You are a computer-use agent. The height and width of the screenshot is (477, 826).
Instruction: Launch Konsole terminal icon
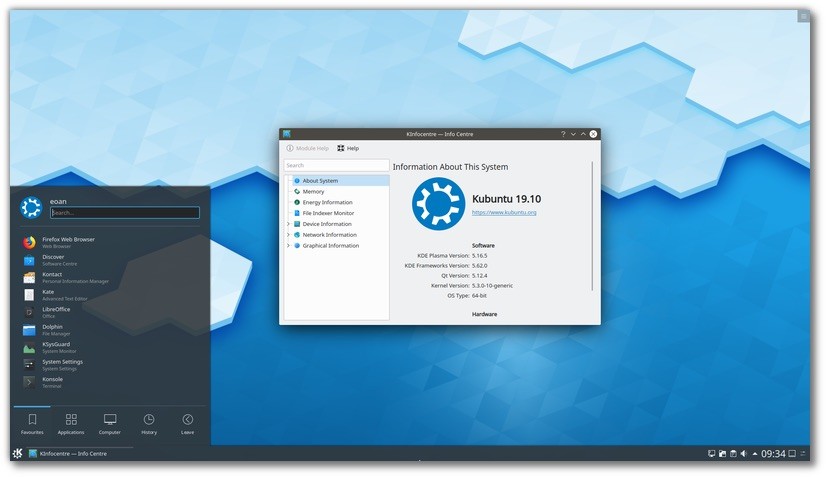tap(30, 382)
